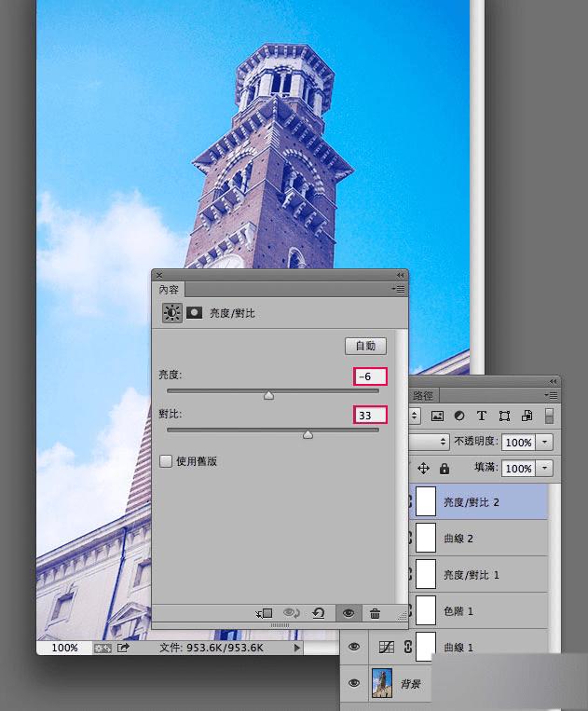The width and height of the screenshot is (588, 711).
Task: Open the opacity slider dropdown arrow
Action: (x=544, y=442)
